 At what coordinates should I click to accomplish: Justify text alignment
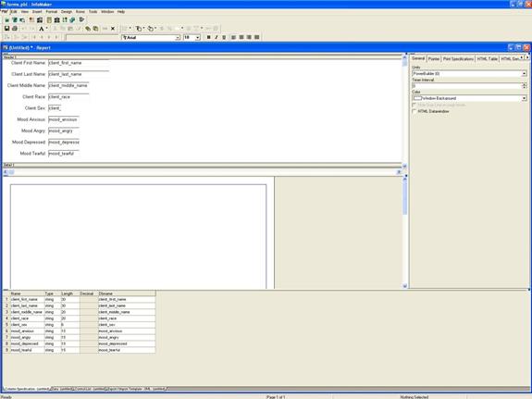click(257, 37)
